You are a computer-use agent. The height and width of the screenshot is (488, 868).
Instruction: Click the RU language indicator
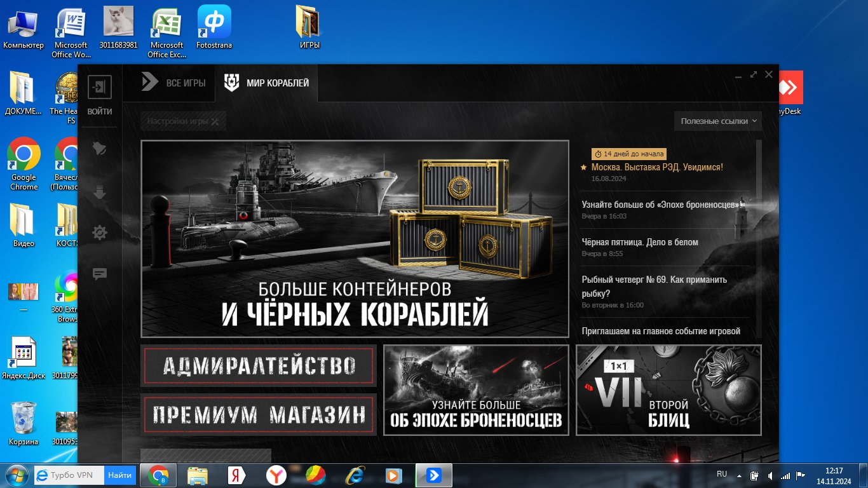pyautogui.click(x=722, y=474)
